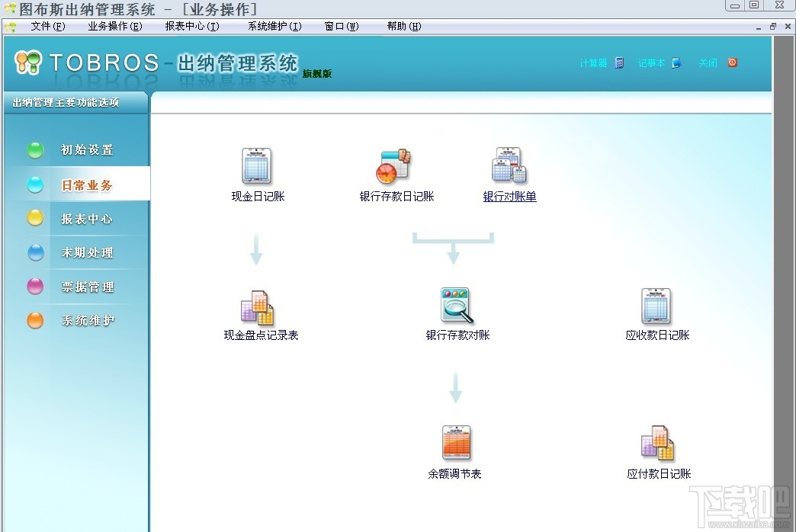Screen dimensions: 796x532
Task: Open the 窗口(W) menu
Action: pos(342,27)
